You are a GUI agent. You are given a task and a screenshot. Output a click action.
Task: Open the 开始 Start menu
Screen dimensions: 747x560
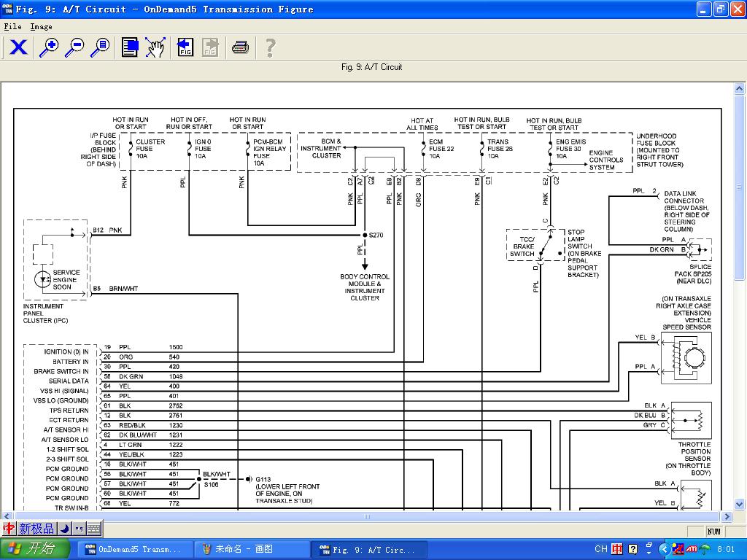tap(35, 549)
